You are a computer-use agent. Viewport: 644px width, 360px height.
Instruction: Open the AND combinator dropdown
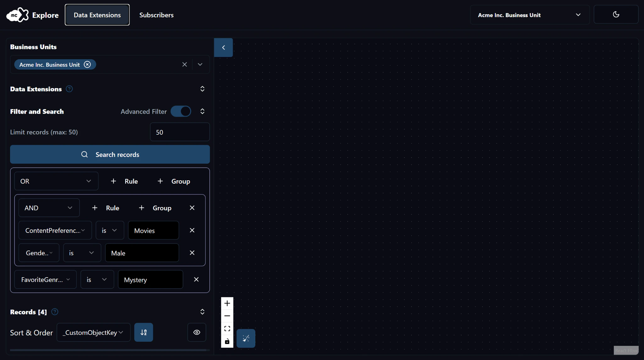(x=49, y=208)
